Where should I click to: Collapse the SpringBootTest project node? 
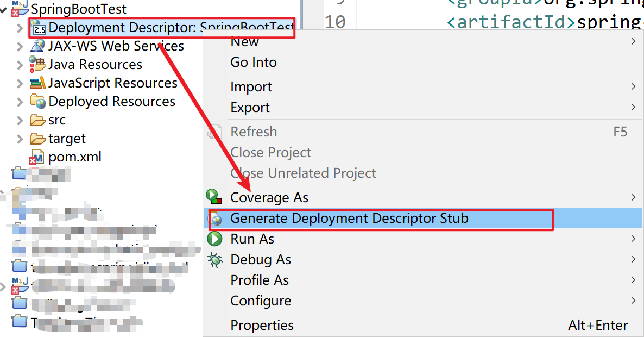tap(3, 9)
